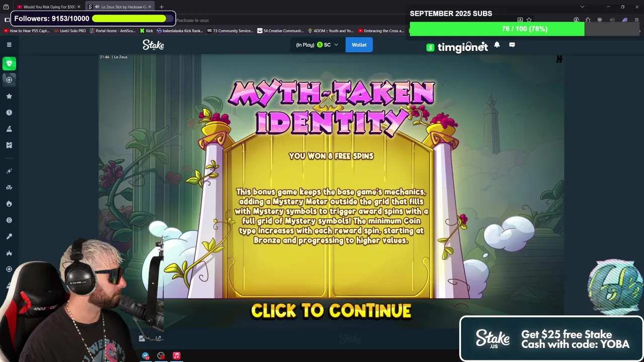Open the Stake hamburger sidebar menu
The height and width of the screenshot is (362, 644).
pos(9,45)
